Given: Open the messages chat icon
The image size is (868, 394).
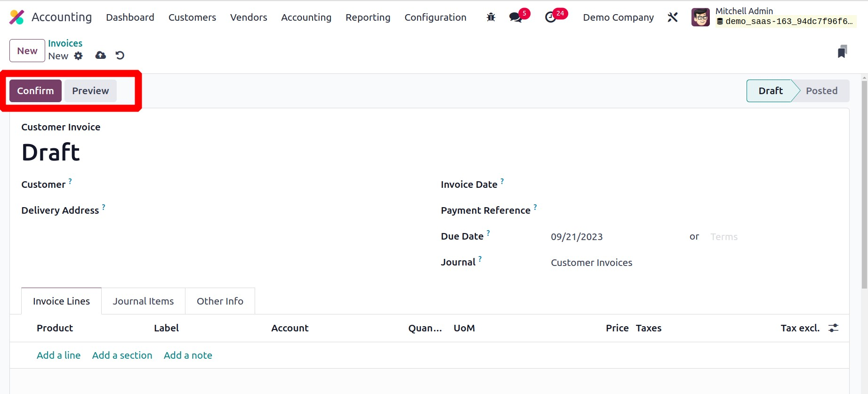Looking at the screenshot, I should 515,17.
